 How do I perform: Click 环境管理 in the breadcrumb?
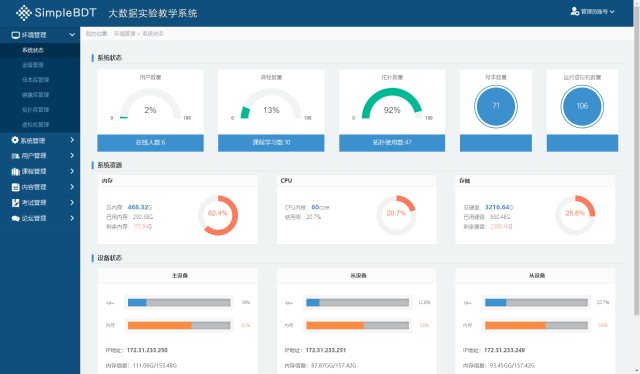coord(124,34)
